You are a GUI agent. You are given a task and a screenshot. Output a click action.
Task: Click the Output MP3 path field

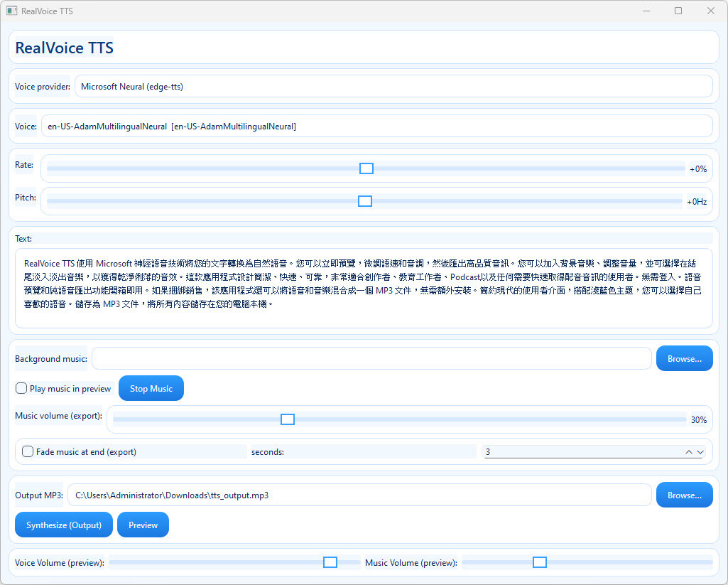pyautogui.click(x=359, y=495)
